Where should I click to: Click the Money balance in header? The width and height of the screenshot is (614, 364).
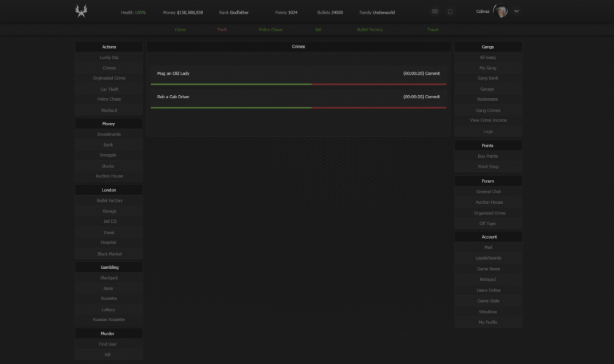coord(183,12)
